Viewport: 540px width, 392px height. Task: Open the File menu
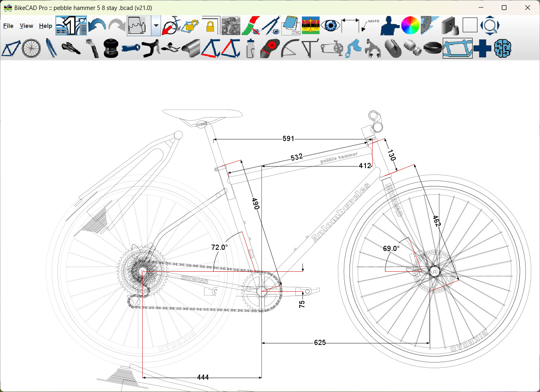[8, 26]
